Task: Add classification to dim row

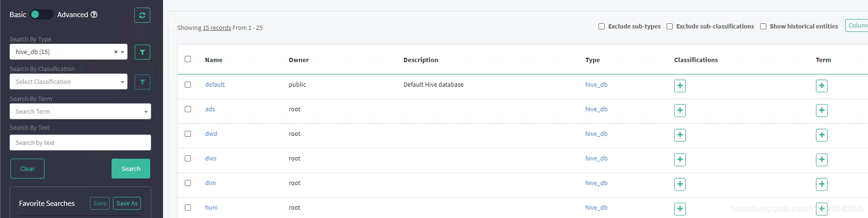Action: coord(680,184)
